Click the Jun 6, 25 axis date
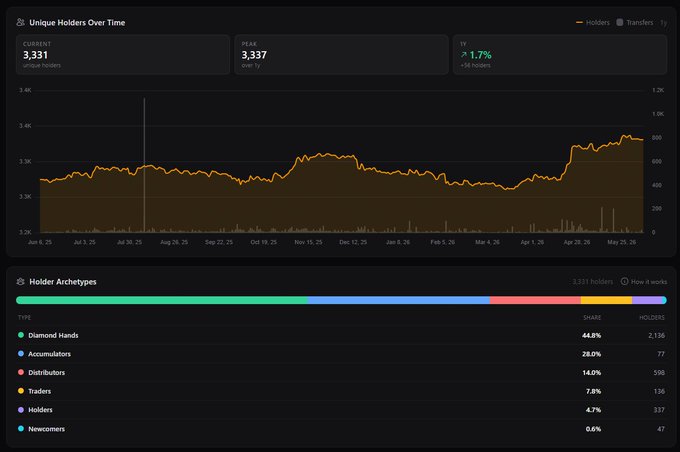680x452 pixels. [40, 242]
